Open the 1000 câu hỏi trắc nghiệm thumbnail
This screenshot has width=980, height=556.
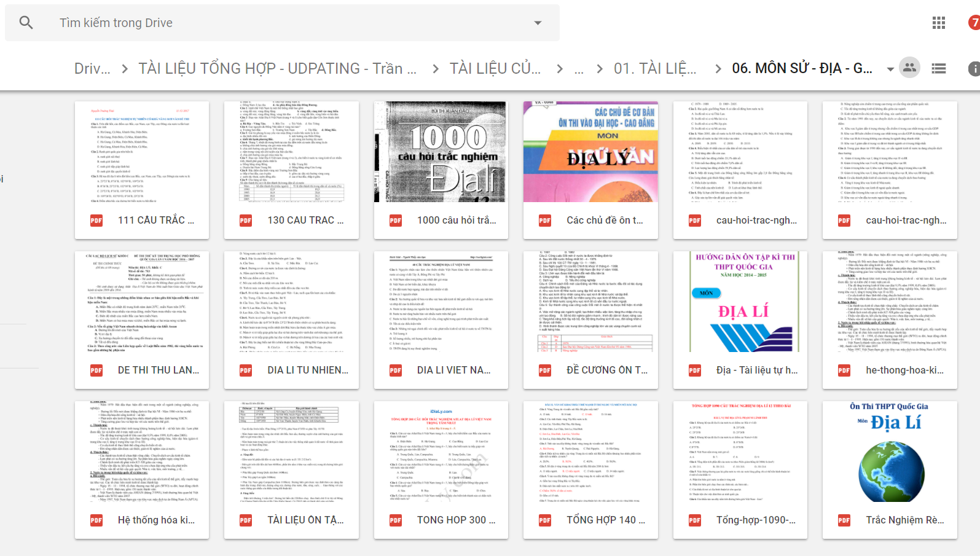[441, 152]
